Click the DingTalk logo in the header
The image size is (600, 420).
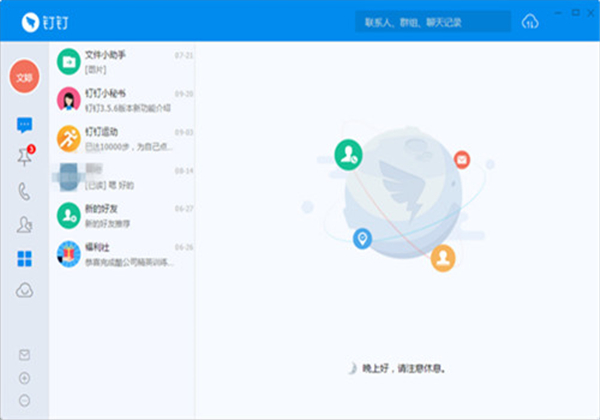(x=45, y=22)
